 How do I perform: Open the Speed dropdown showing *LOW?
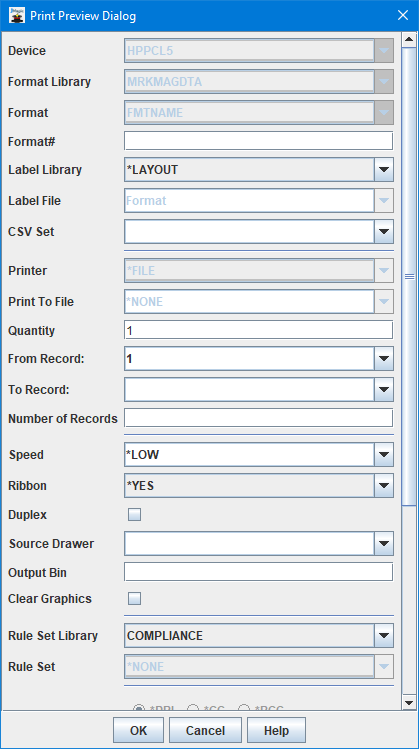pyautogui.click(x=384, y=455)
